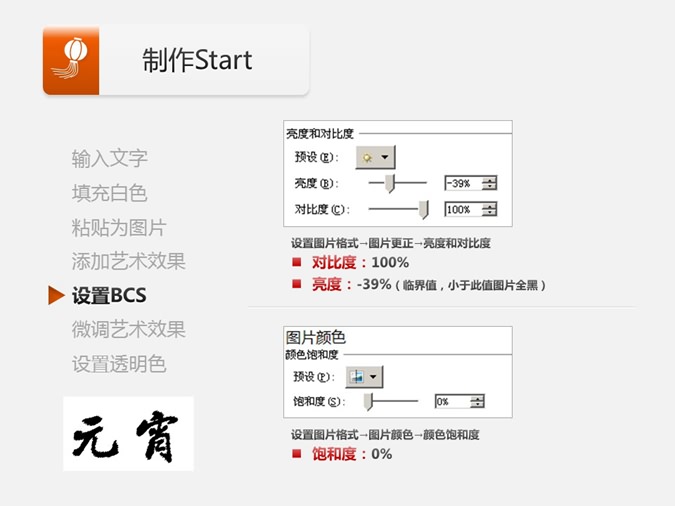Click the contrast (对比度) slider handle

(423, 209)
